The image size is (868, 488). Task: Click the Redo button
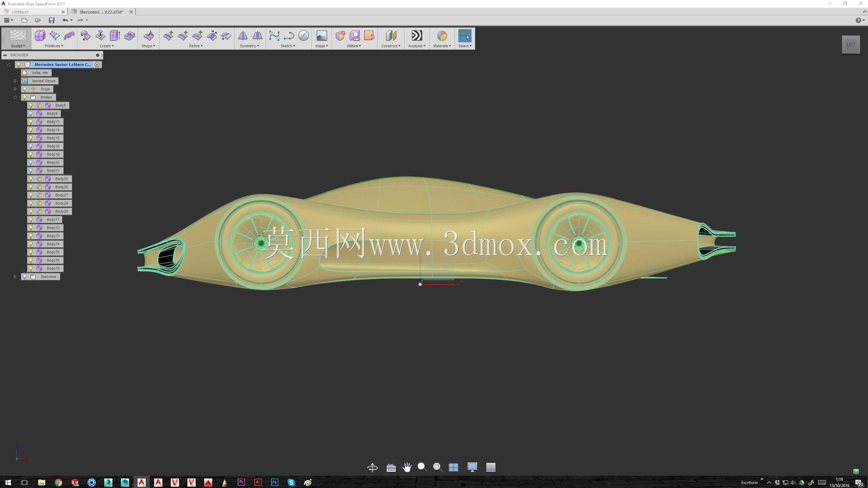pos(80,20)
